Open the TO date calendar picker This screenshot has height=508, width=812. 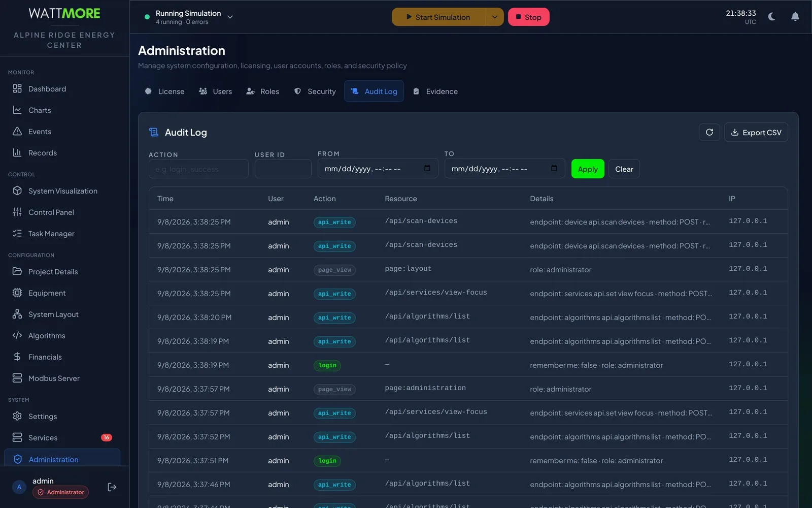554,168
